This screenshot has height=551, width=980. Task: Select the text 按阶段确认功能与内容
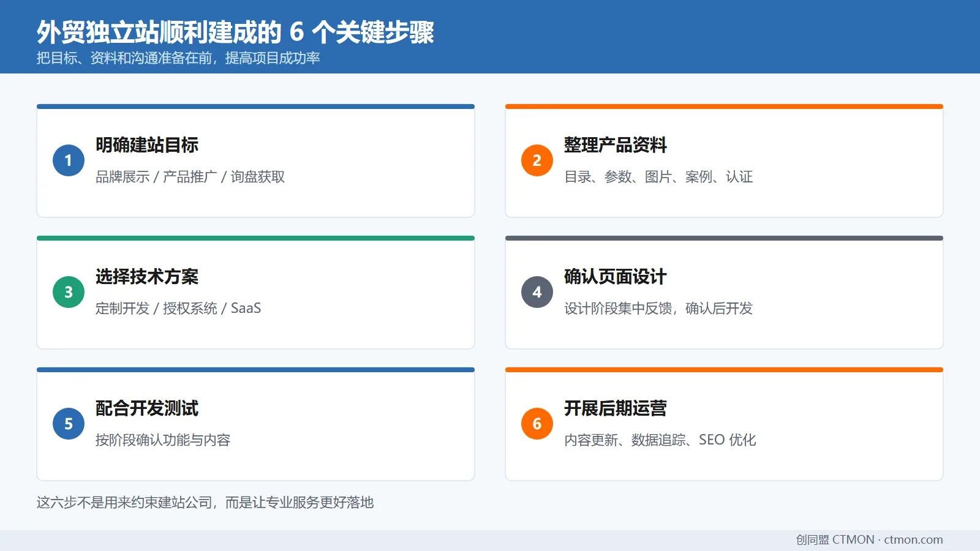[x=163, y=440]
